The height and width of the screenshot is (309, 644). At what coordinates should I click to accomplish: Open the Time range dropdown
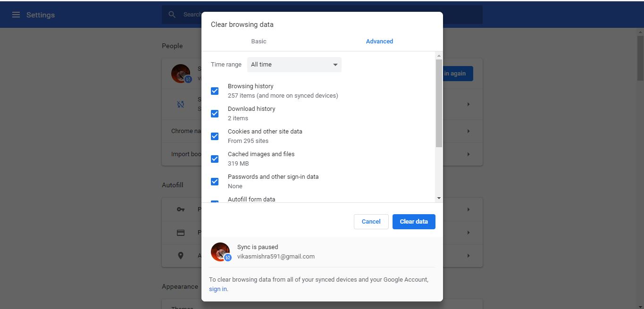click(294, 65)
